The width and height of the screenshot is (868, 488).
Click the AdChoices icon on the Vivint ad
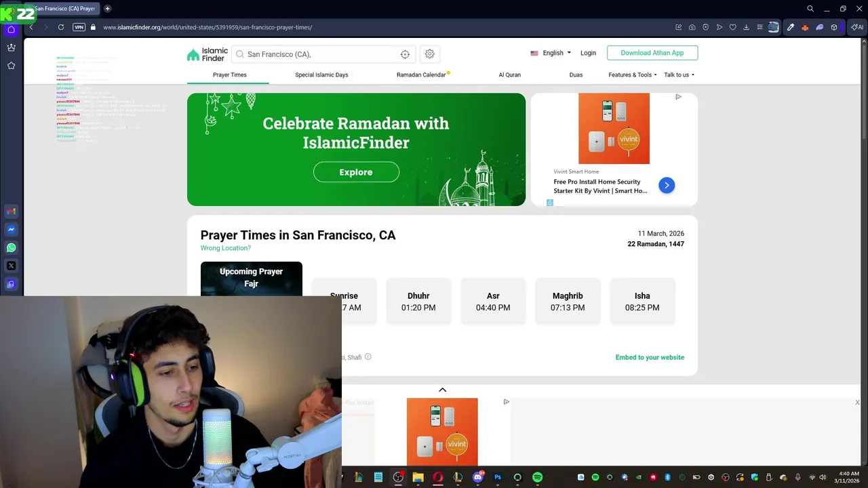[678, 97]
